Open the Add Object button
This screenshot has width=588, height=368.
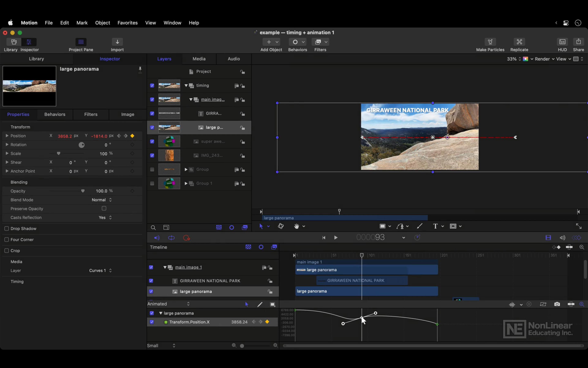[x=271, y=42]
